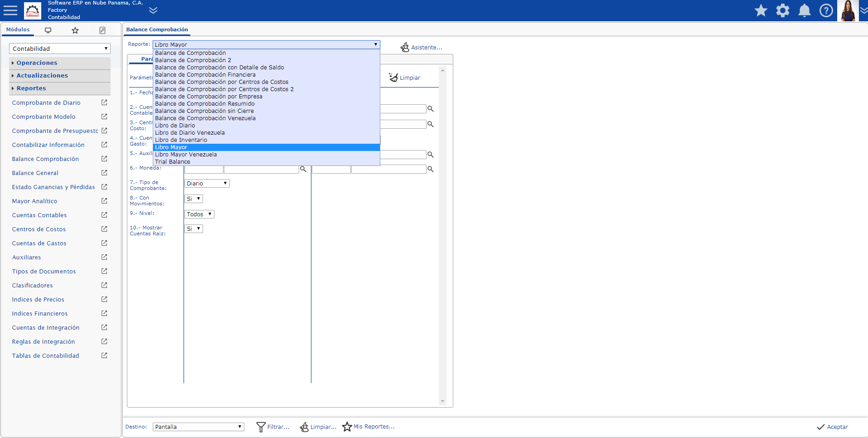The height and width of the screenshot is (438, 868).
Task: Open Comprobante Modelo in new window icon
Action: click(104, 117)
